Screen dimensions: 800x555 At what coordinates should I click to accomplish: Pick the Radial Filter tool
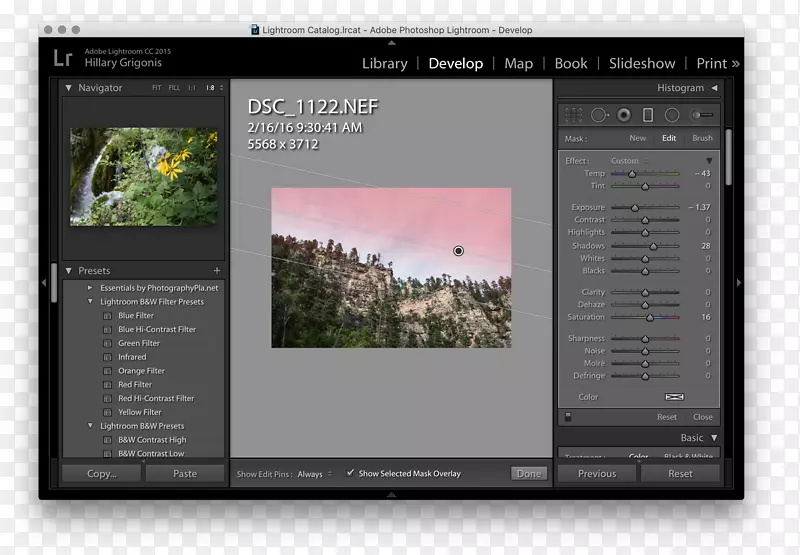pos(672,115)
